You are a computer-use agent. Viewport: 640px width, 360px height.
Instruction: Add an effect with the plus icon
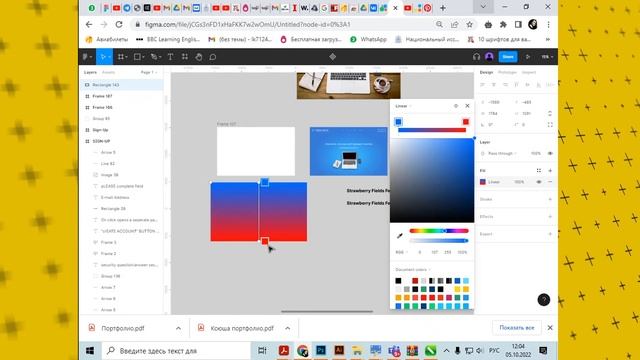pyautogui.click(x=550, y=216)
